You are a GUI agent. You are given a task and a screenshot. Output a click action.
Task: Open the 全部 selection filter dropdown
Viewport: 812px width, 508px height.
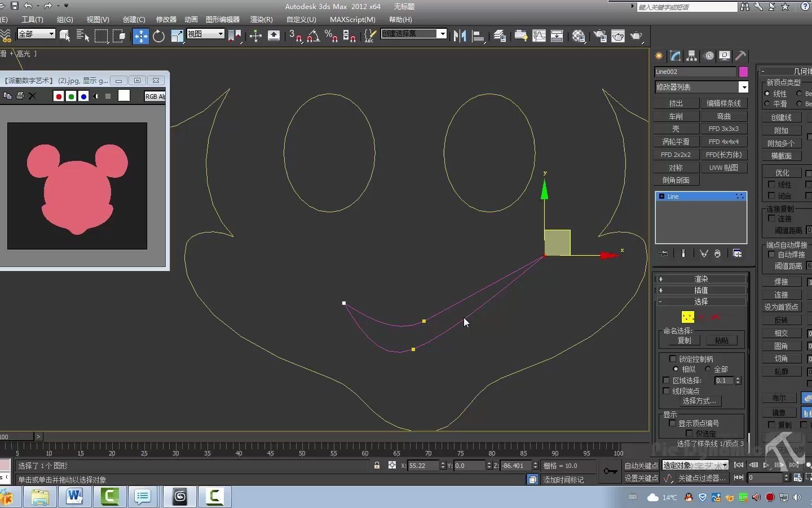(x=36, y=34)
